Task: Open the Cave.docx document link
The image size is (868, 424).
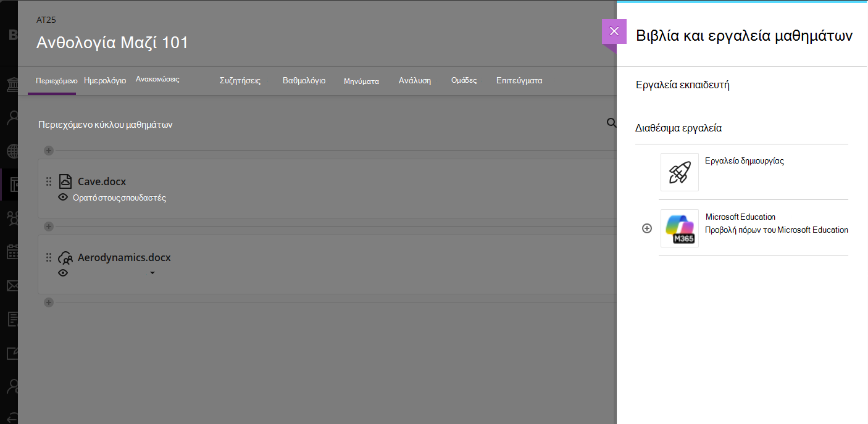Action: pos(102,181)
